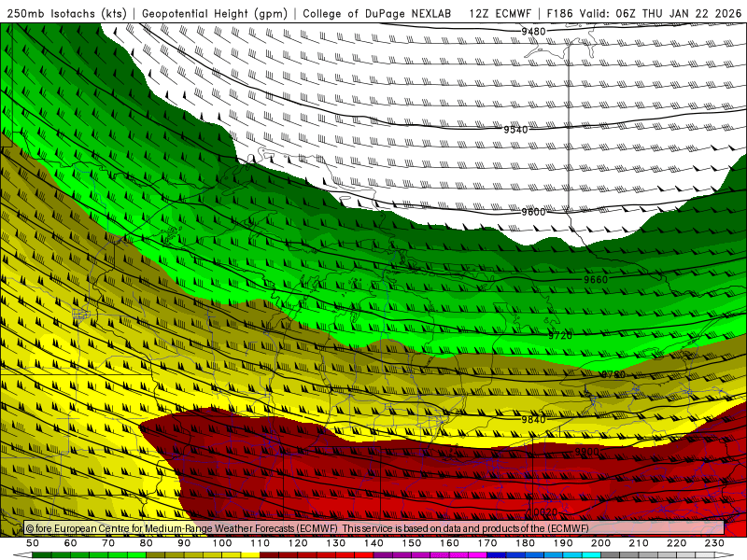747x560 pixels.
Task: Click the 9780 height contour label
Action: tap(613, 375)
